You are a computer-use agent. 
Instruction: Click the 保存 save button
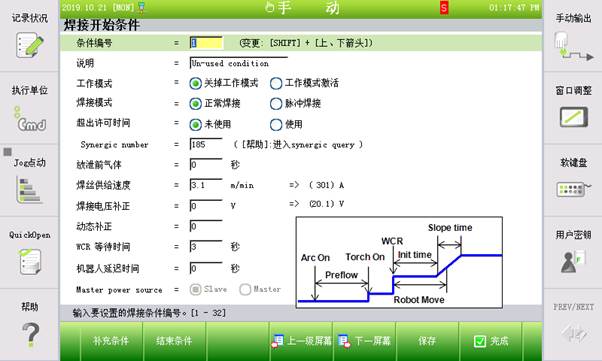click(x=427, y=341)
